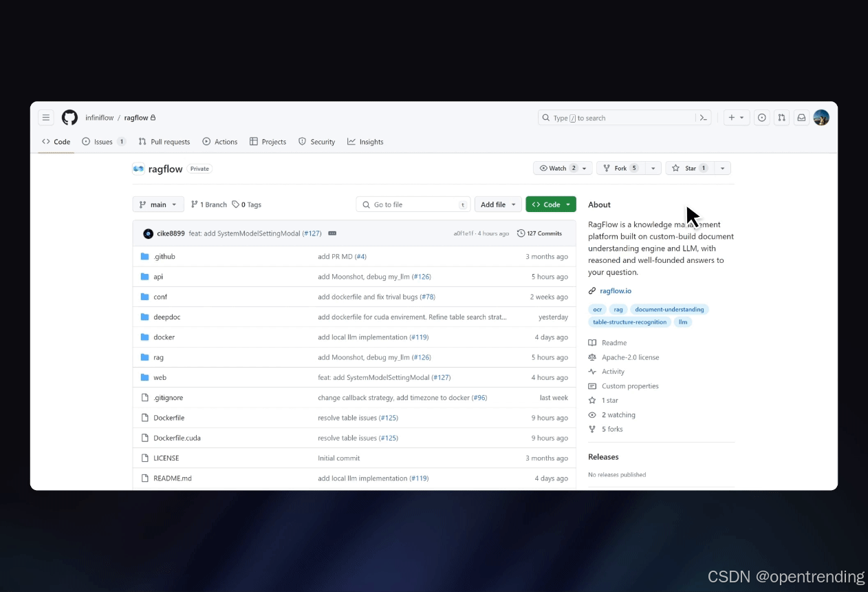This screenshot has width=868, height=592.
Task: Click the GitHub Octocat logo
Action: (x=69, y=118)
